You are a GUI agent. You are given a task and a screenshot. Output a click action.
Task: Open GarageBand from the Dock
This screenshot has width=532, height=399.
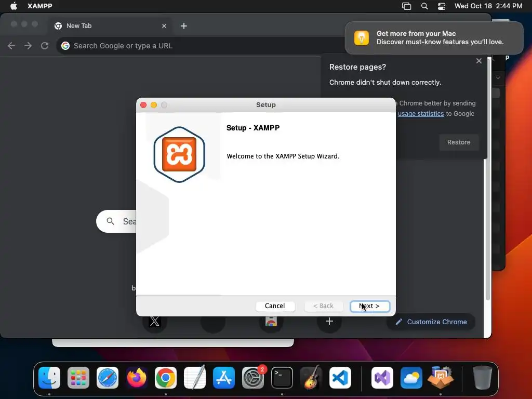coord(311,378)
